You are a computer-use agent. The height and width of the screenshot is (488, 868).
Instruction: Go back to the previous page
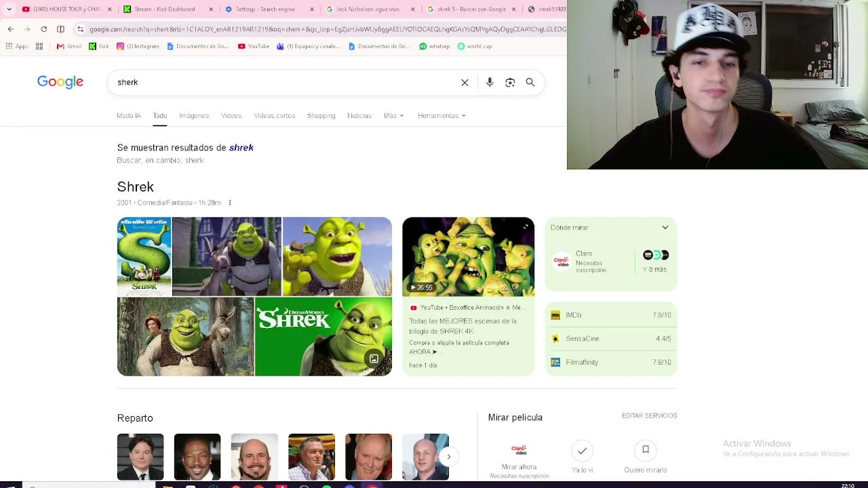(x=10, y=29)
